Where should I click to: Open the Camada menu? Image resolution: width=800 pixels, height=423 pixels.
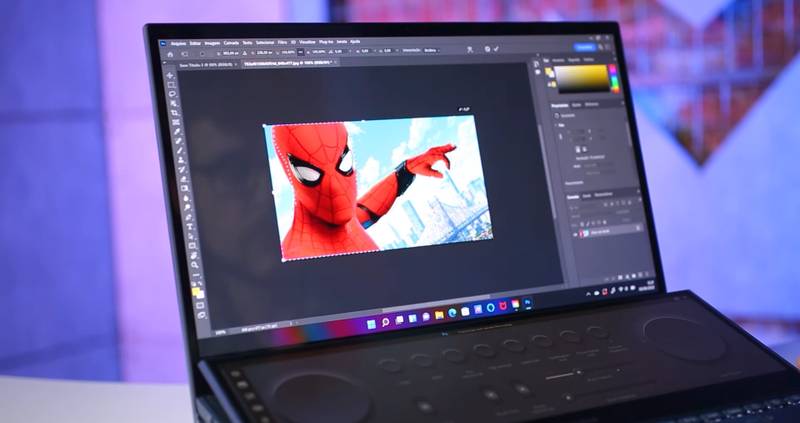coord(231,42)
